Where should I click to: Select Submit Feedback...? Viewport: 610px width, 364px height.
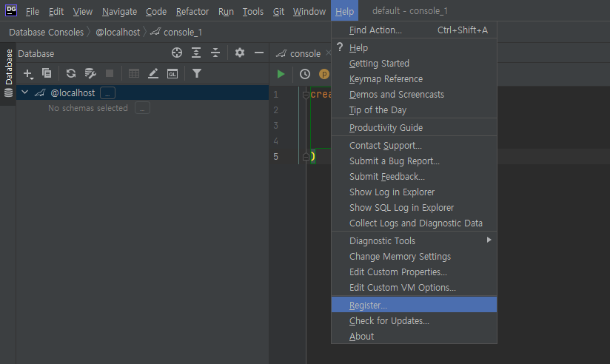(414, 177)
